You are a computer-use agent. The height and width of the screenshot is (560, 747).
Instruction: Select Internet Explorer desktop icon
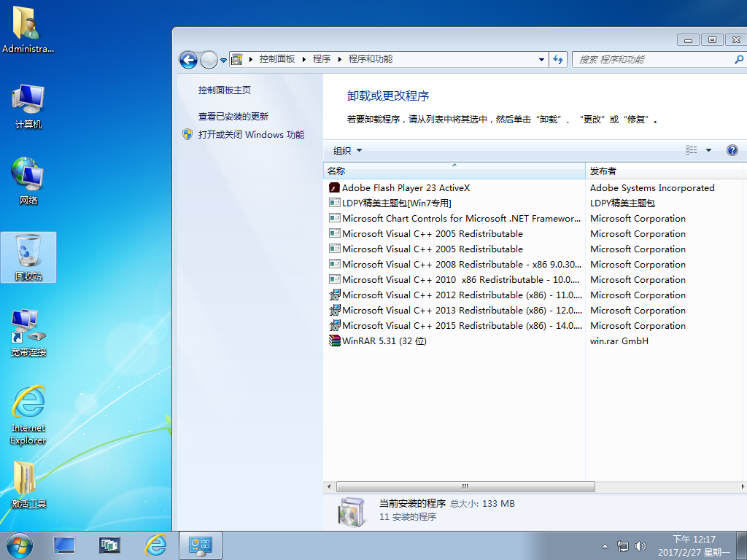click(x=28, y=415)
